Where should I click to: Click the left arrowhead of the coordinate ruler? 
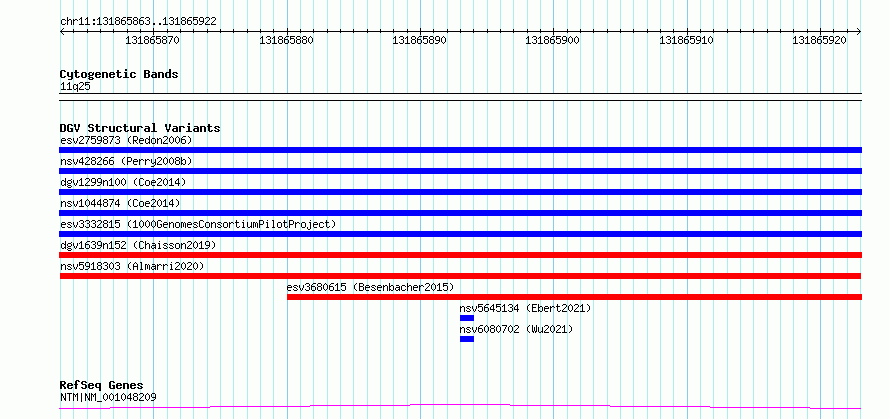point(62,32)
